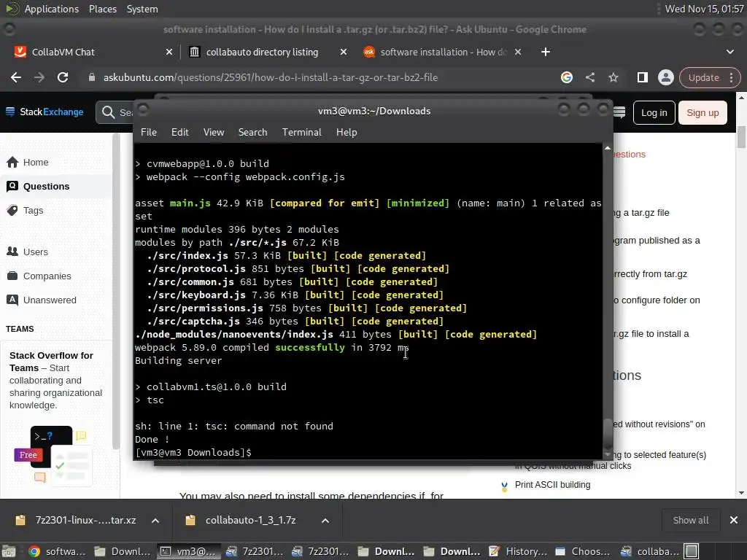Share this page via share icon
Image resolution: width=747 pixels, height=560 pixels.
(589, 77)
